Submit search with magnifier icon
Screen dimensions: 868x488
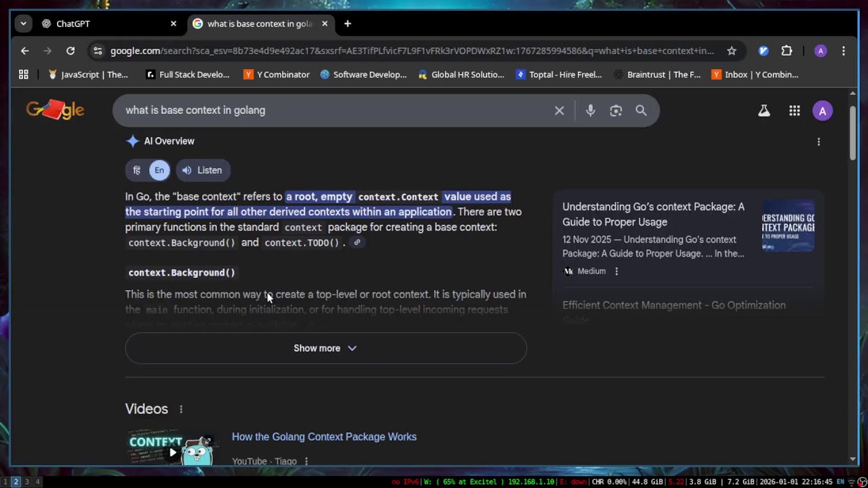point(641,110)
